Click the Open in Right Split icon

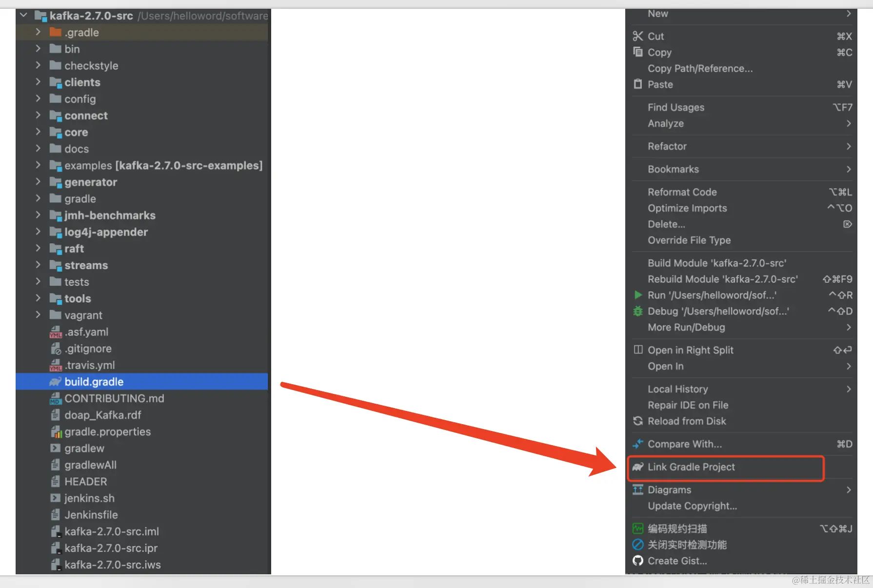point(638,350)
